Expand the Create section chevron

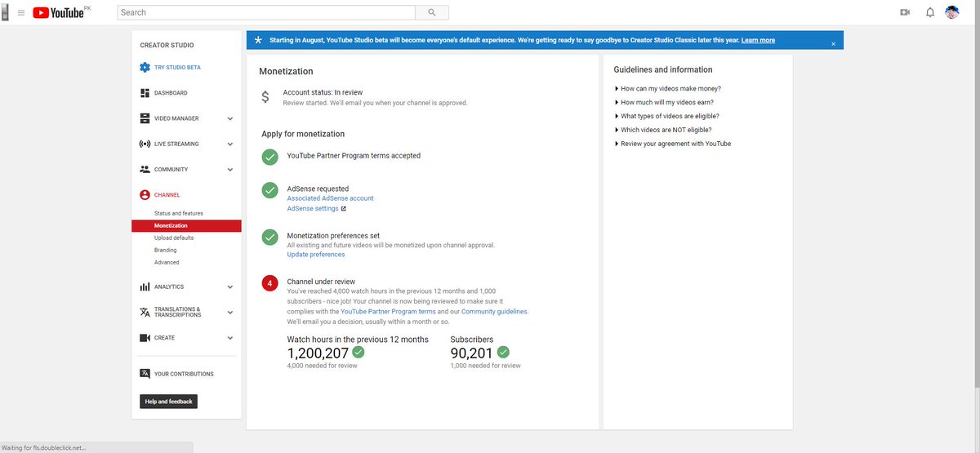(x=230, y=338)
